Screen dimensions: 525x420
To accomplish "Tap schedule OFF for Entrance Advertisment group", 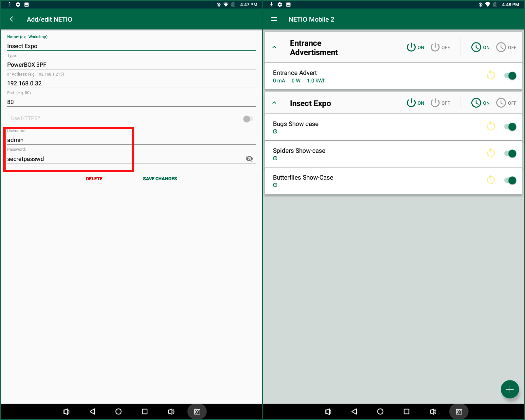I will pyautogui.click(x=506, y=47).
